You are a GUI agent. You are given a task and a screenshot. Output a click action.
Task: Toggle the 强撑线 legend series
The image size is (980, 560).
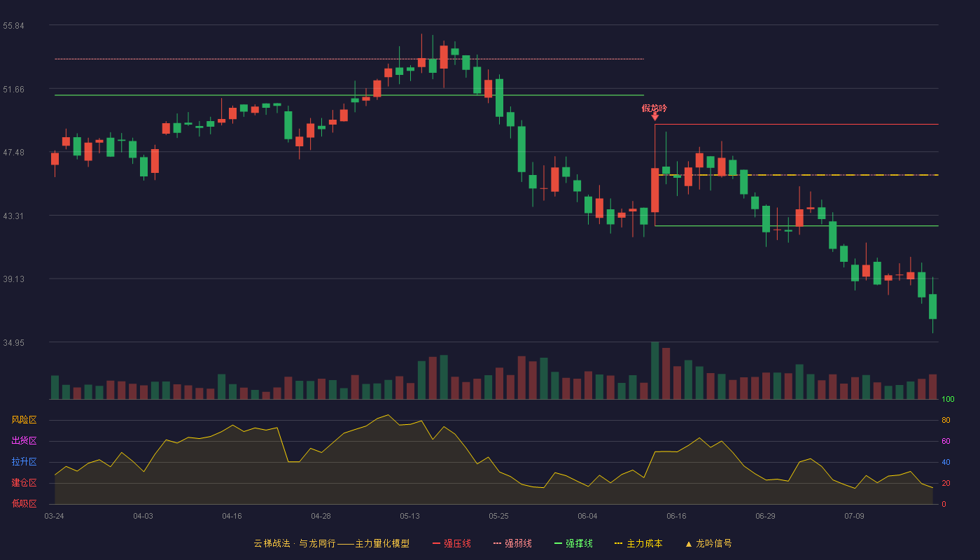coord(573,543)
